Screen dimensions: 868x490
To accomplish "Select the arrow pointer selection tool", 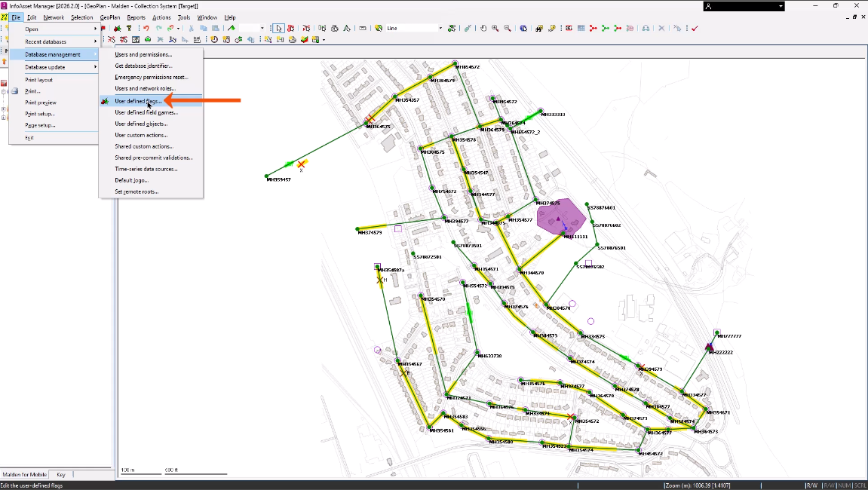I will tap(279, 29).
